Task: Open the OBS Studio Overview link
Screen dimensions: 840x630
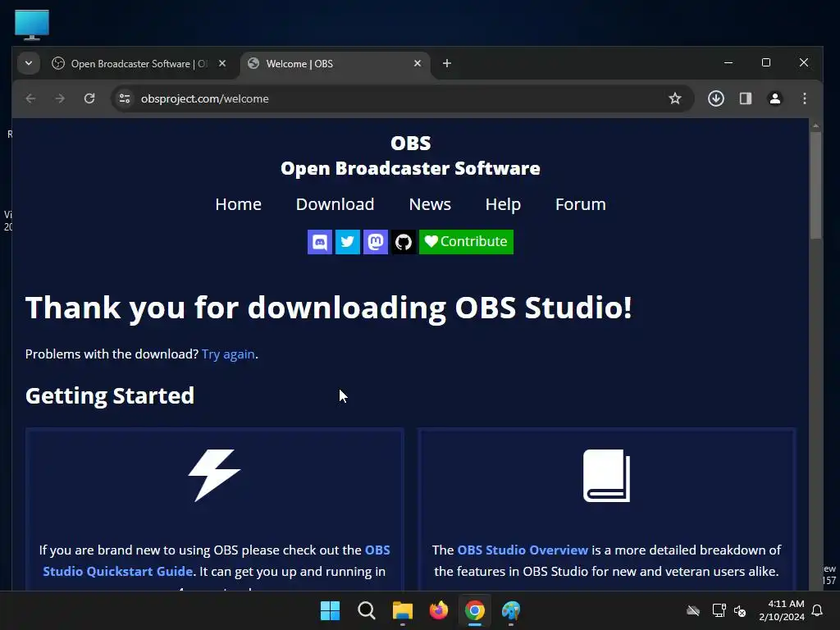Action: coord(523,550)
